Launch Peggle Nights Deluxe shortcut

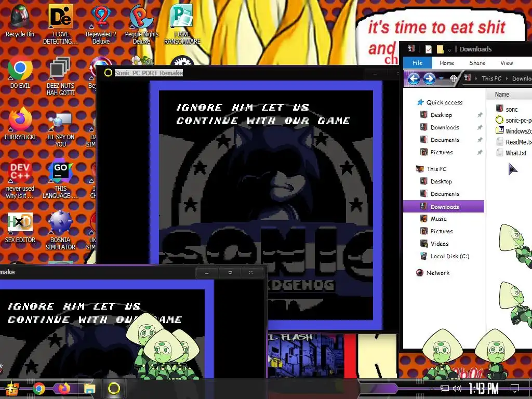[x=141, y=24]
